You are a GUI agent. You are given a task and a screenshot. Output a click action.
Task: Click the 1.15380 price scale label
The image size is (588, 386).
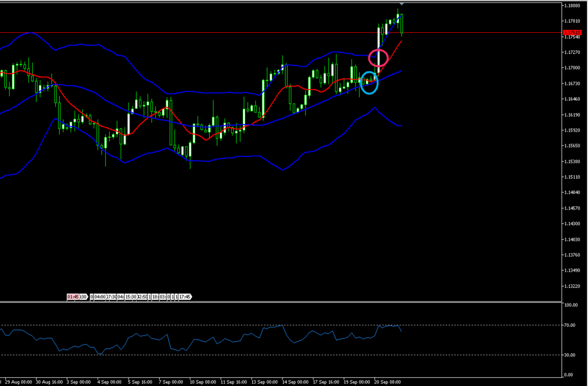(x=572, y=161)
